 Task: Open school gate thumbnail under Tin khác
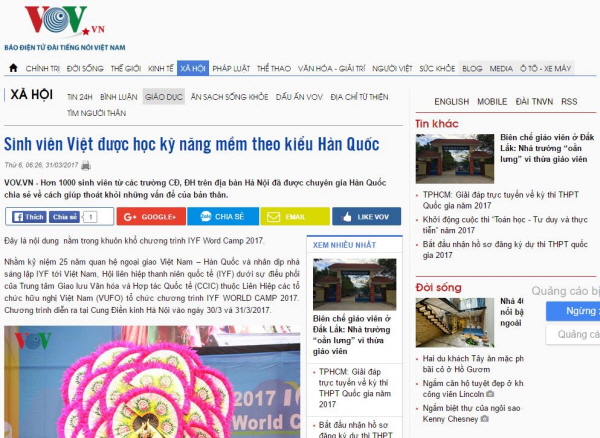pos(455,158)
